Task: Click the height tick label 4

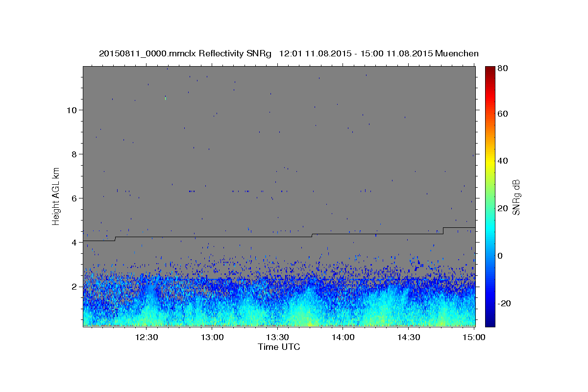Action: point(74,243)
